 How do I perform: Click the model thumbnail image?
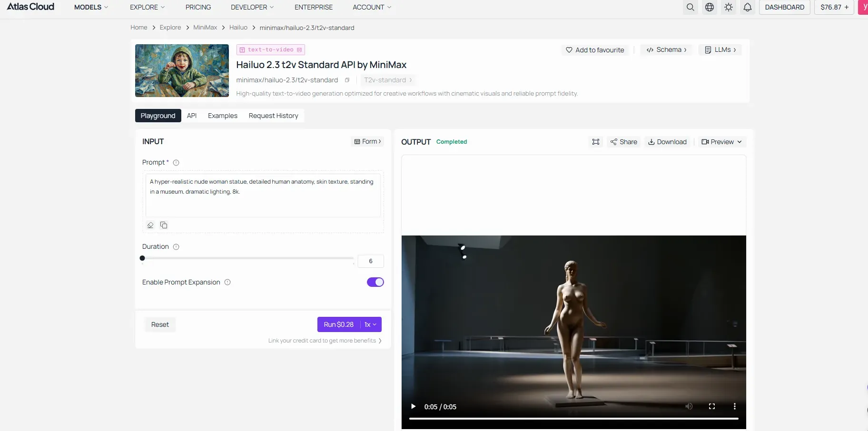pos(182,70)
